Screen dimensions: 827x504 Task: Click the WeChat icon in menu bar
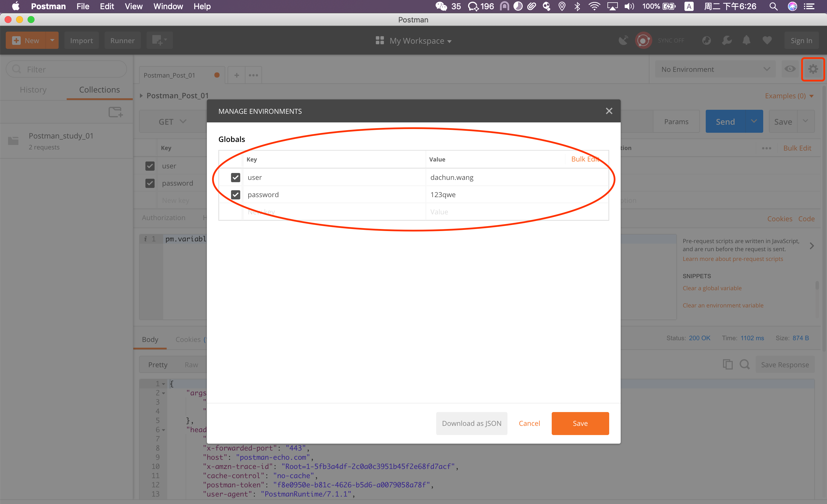coord(441,6)
